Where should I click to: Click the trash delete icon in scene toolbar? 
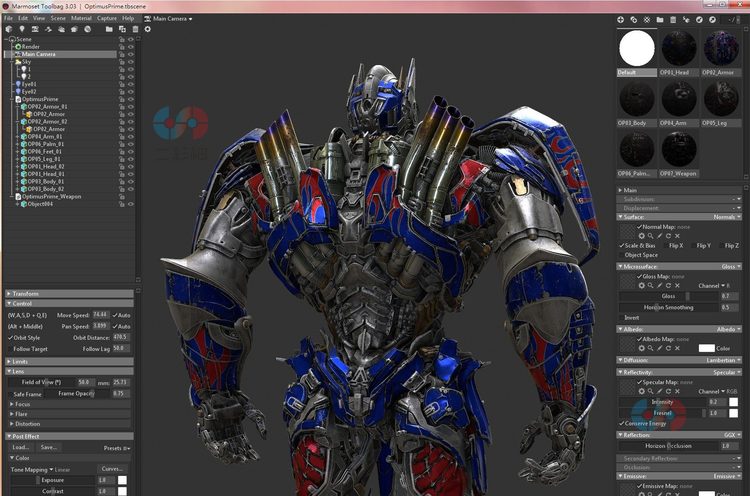click(x=135, y=29)
